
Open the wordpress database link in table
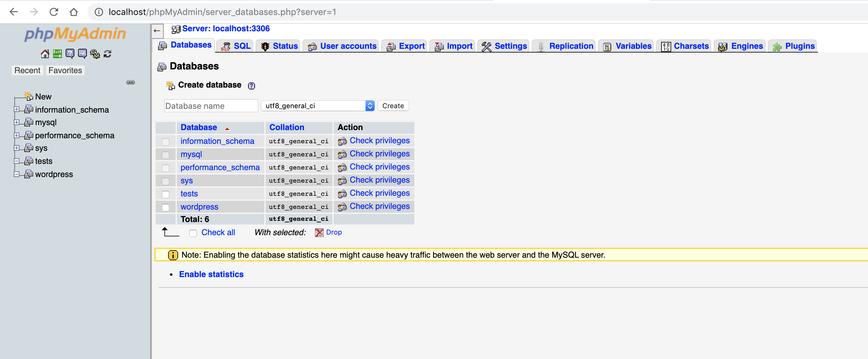199,207
